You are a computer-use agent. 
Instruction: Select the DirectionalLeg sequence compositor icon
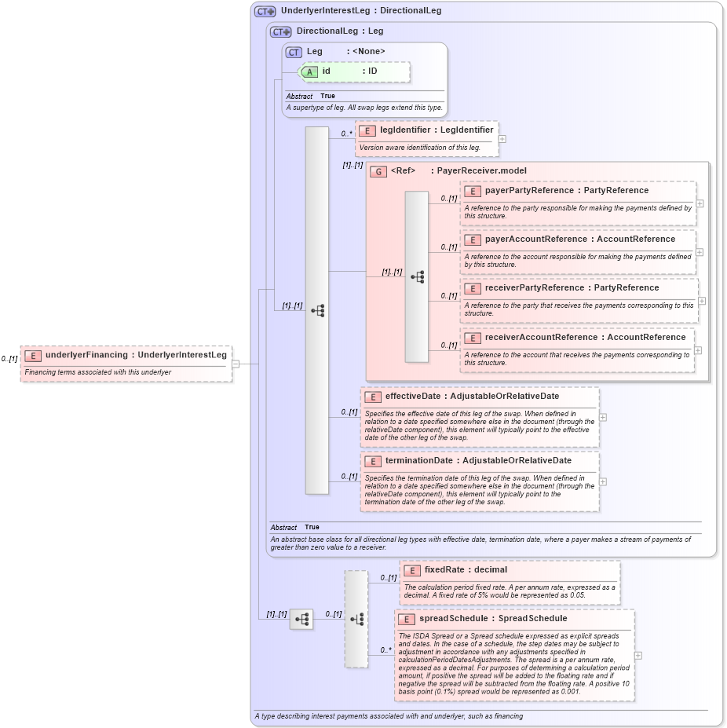click(x=317, y=311)
